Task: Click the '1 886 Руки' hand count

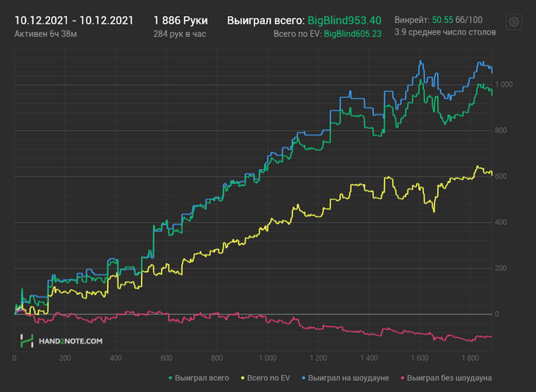Action: click(x=181, y=21)
